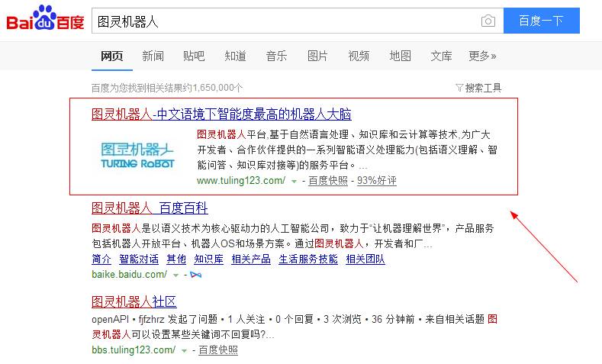
Task: Switch to the 文库 tab
Action: 441,56
